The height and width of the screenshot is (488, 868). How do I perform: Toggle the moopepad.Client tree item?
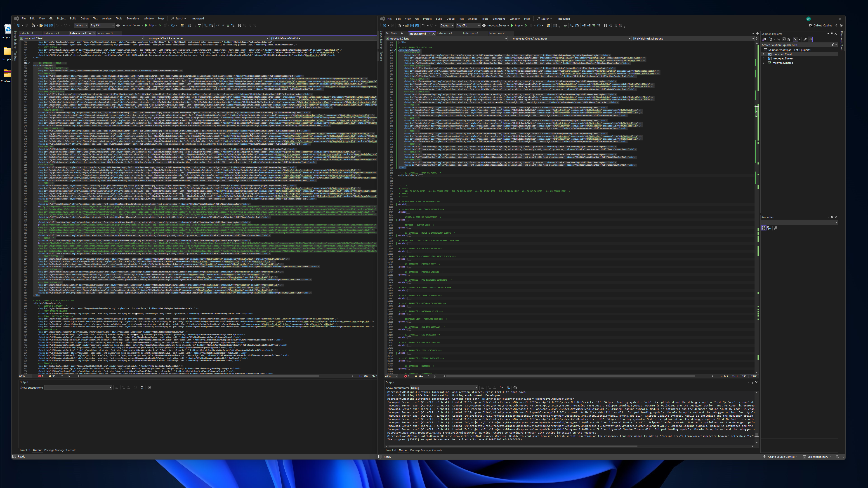pos(764,54)
